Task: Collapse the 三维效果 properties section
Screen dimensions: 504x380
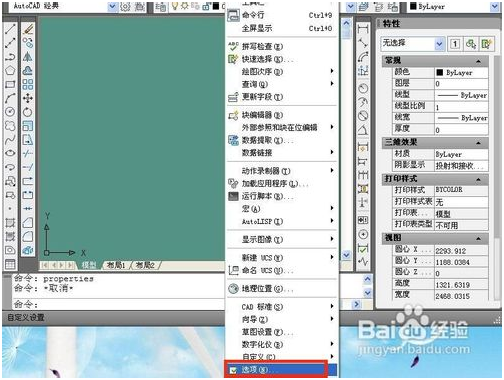Action: [478, 143]
